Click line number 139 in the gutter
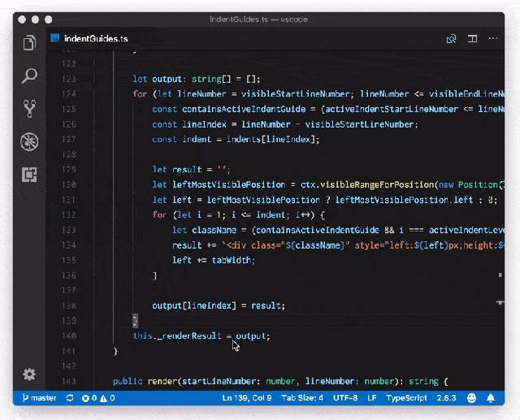 (68, 321)
